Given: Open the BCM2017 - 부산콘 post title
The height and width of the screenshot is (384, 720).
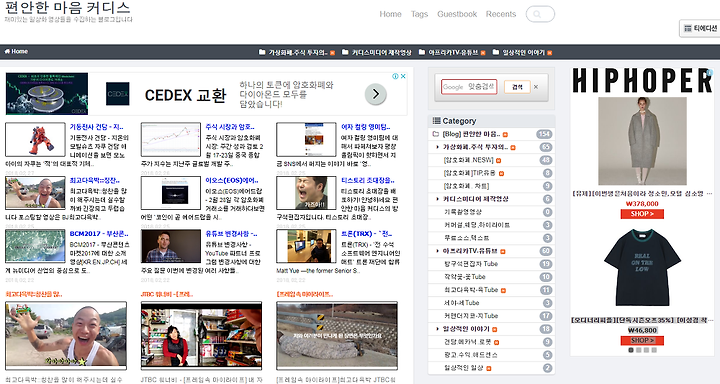Looking at the screenshot, I should 99,234.
